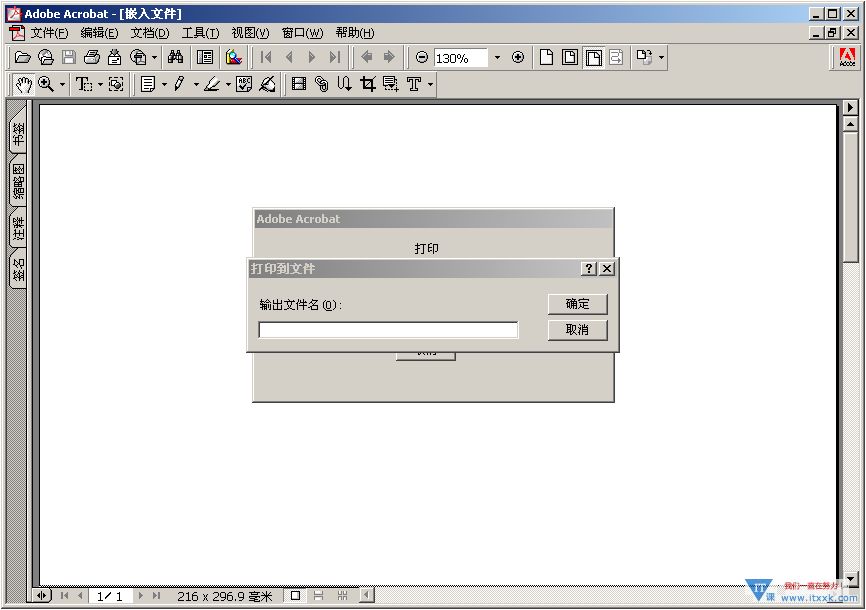Click the vertical scrollbar thumb
The height and width of the screenshot is (610, 866).
click(851, 196)
